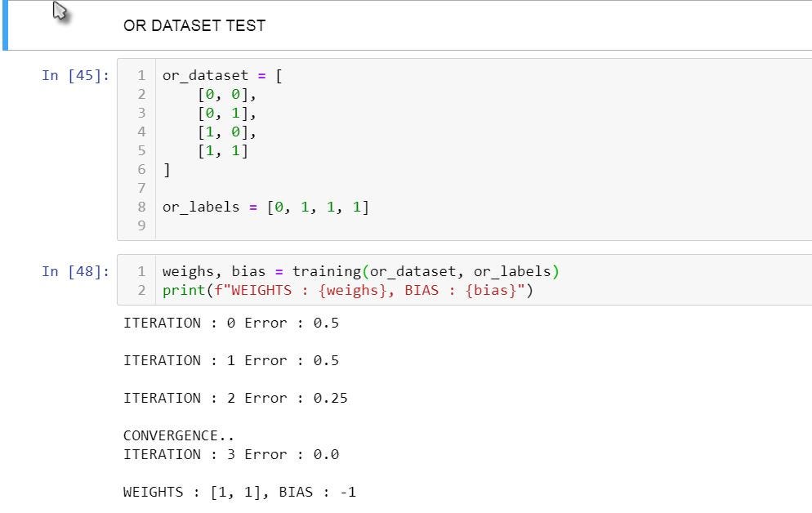Click the In [45] cell prompt

[x=76, y=76]
